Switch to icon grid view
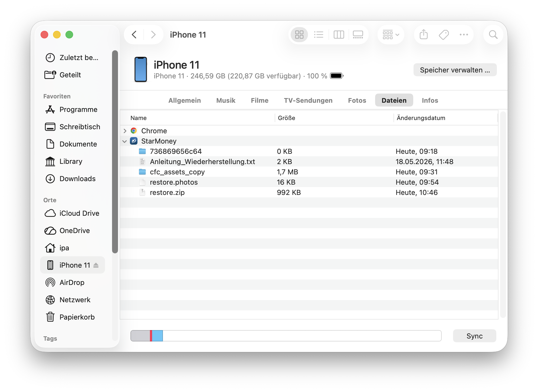538x392 pixels. click(299, 35)
